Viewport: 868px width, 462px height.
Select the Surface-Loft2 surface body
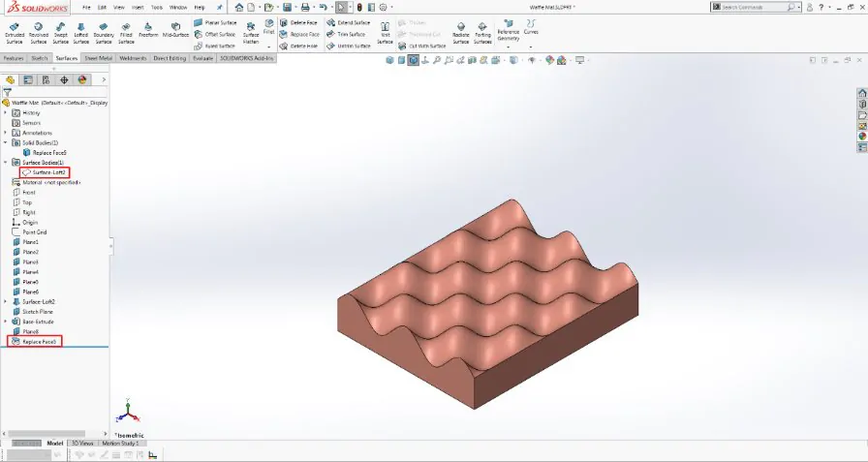coord(45,172)
